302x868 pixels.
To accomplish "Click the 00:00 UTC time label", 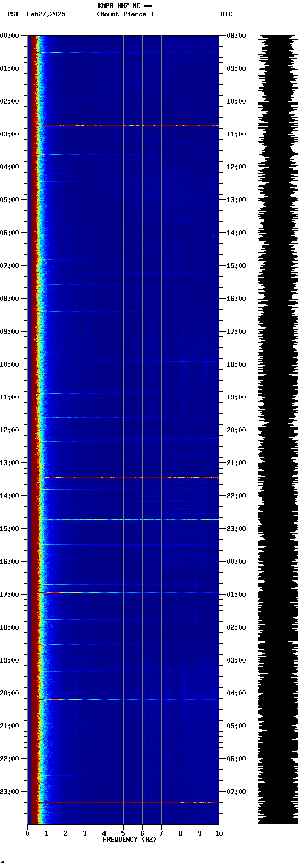I will point(236,562).
